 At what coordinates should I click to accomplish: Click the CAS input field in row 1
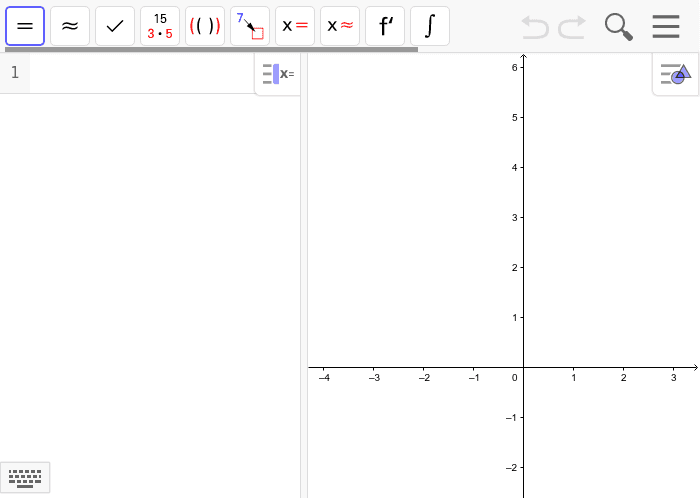(x=142, y=73)
